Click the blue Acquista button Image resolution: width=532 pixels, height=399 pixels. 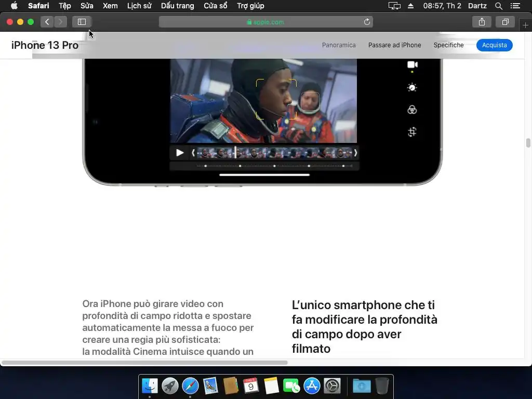pyautogui.click(x=495, y=45)
